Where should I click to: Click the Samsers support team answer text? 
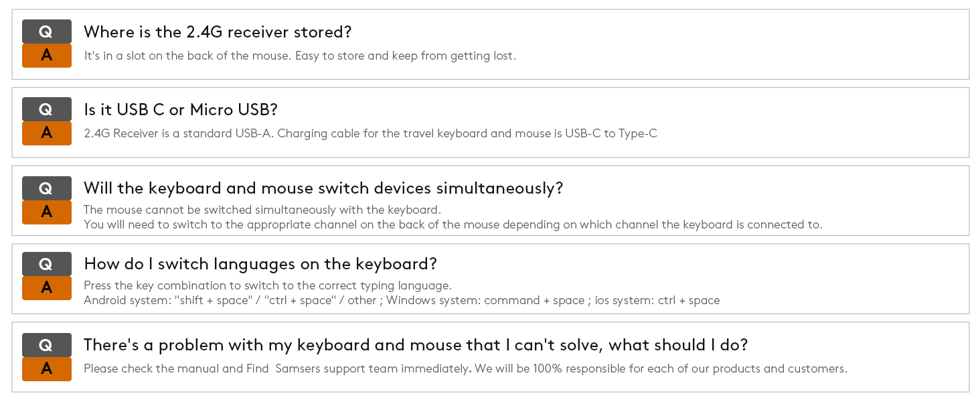tap(465, 368)
